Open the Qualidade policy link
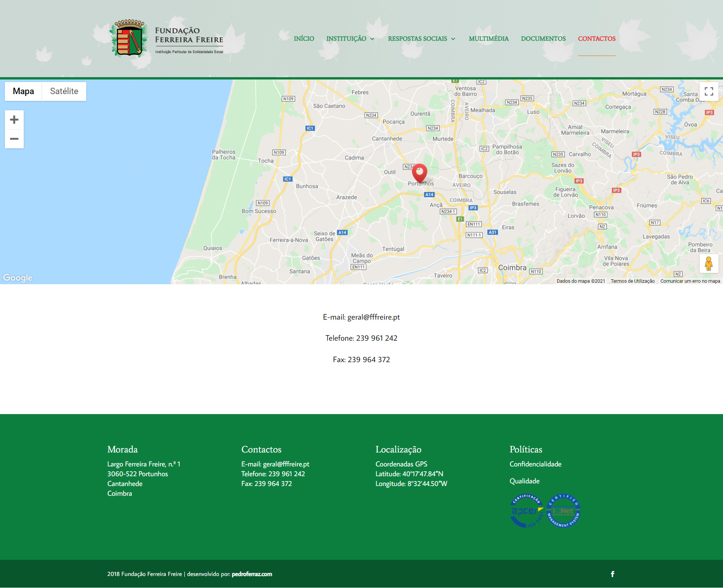This screenshot has height=588, width=723. 524,481
